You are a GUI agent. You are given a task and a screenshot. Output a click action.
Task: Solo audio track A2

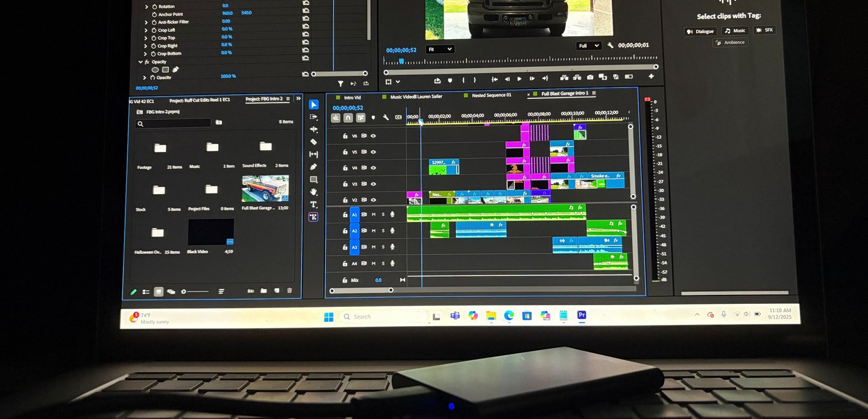coord(383,231)
